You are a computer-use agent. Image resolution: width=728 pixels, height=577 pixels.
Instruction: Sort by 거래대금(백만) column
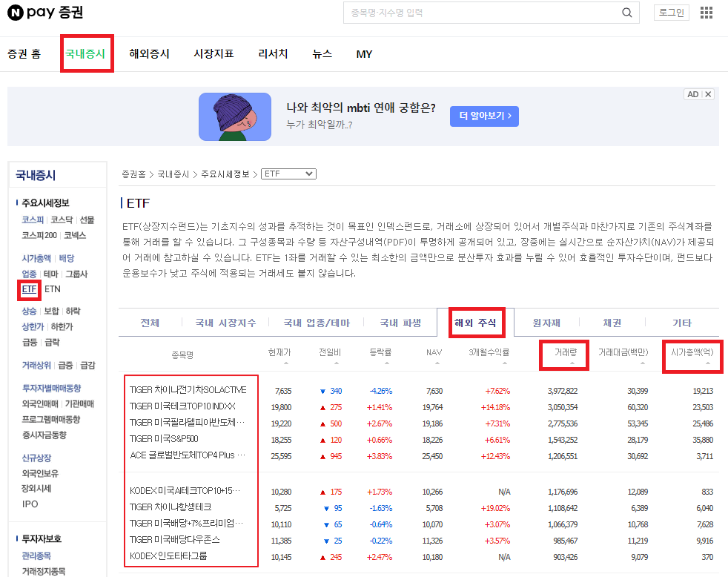click(623, 352)
